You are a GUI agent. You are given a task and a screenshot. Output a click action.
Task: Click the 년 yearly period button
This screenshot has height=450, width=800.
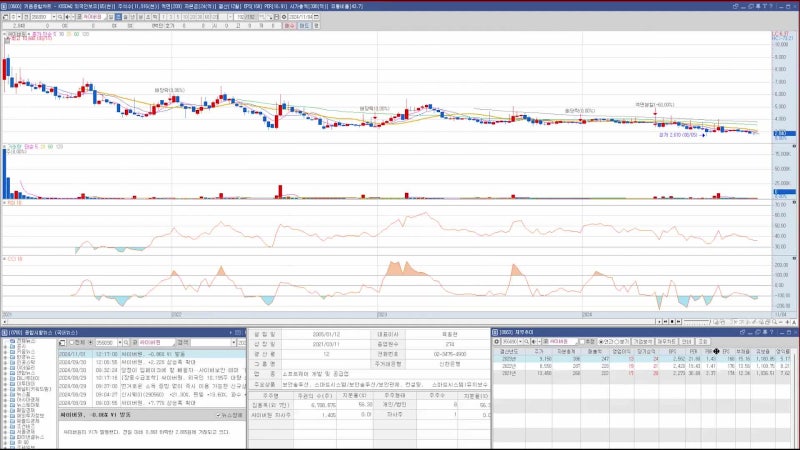click(133, 17)
